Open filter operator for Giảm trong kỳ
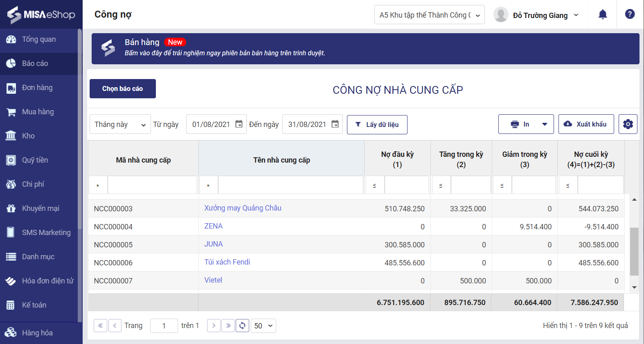 (x=502, y=185)
